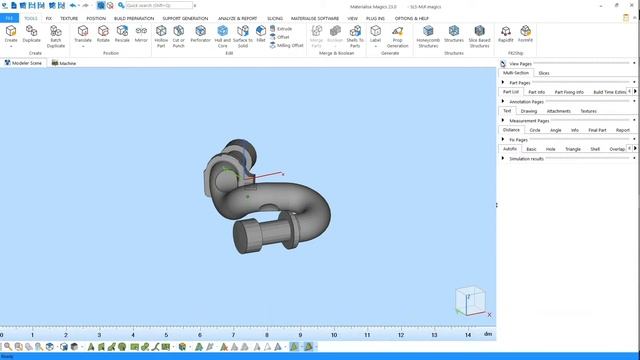The height and width of the screenshot is (360, 640).
Task: Click the Quick search field
Action: coord(159,5)
